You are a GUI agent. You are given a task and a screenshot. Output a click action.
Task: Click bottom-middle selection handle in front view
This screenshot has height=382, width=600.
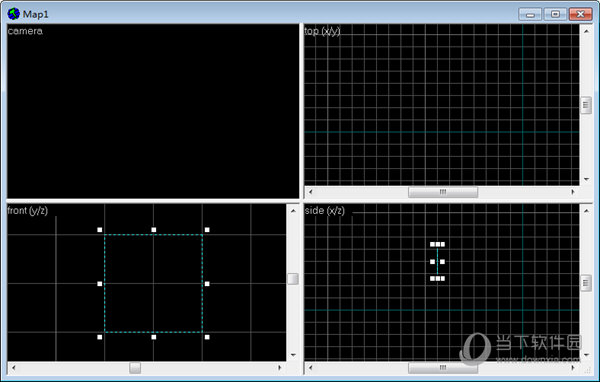[153, 337]
